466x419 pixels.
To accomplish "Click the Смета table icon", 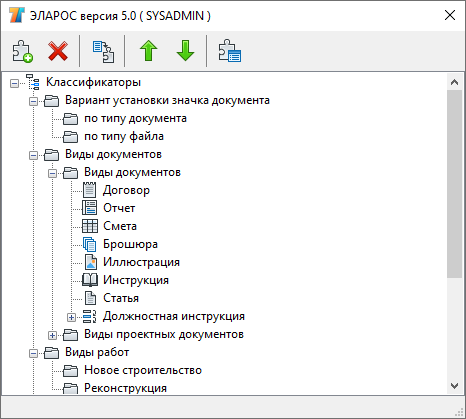I will [90, 226].
